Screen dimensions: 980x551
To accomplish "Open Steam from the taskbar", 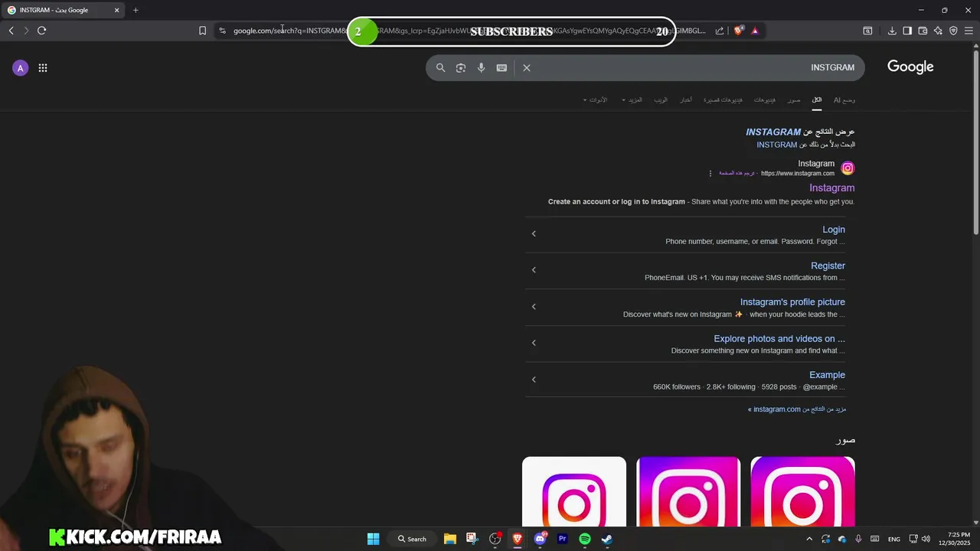I will (607, 539).
